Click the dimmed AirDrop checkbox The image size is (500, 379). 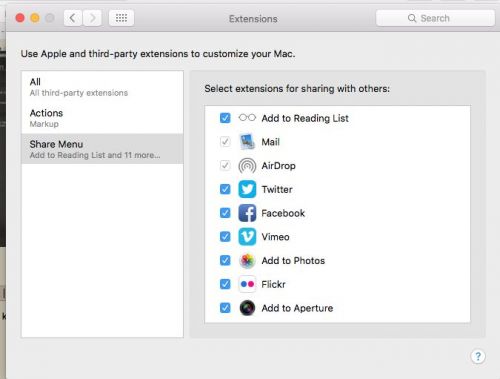point(225,165)
